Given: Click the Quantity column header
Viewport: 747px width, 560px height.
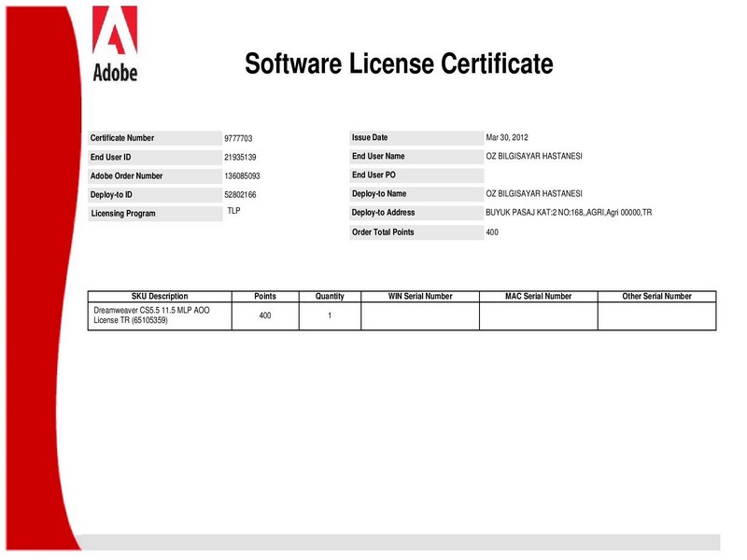Looking at the screenshot, I should tap(330, 296).
